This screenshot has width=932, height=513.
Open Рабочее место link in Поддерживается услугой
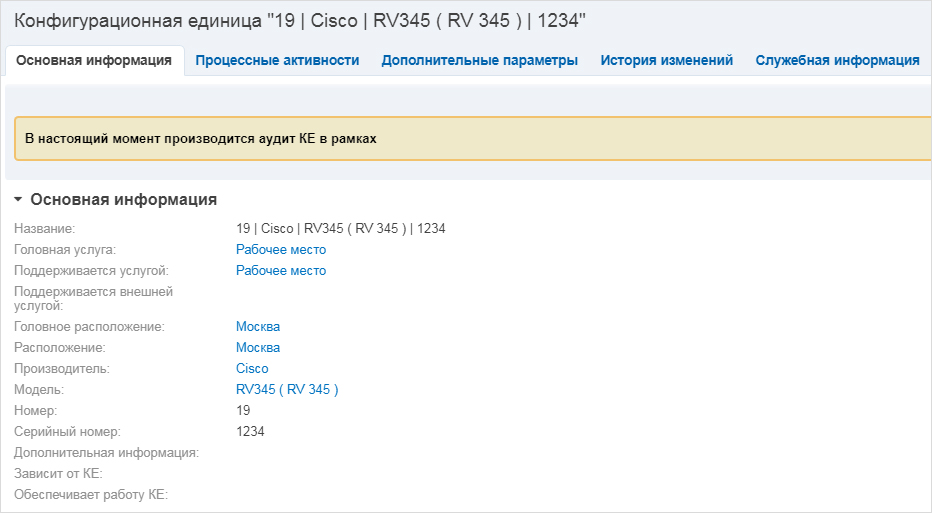[281, 270]
